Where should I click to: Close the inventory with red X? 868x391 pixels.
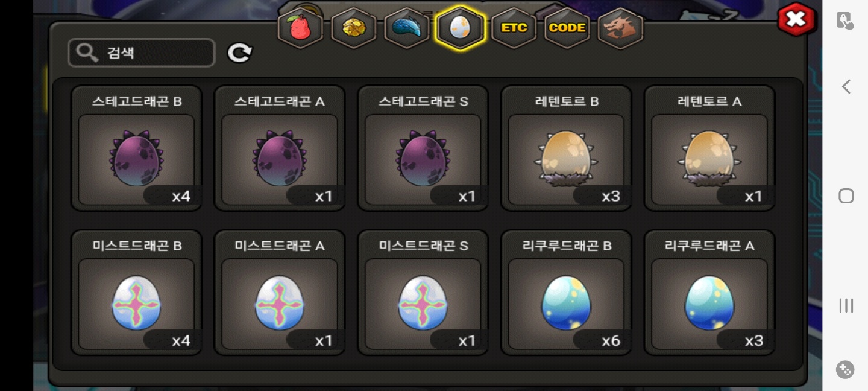(x=796, y=19)
